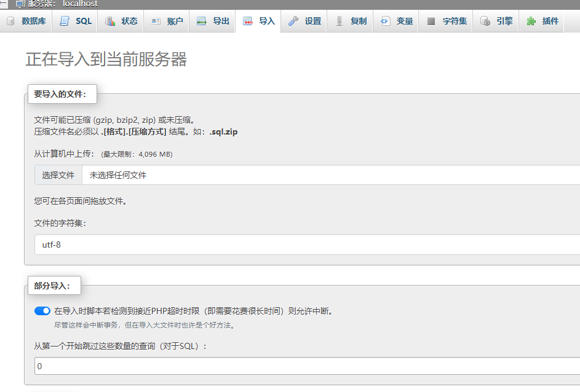The height and width of the screenshot is (392, 580).
Task: Click the server monitor icon beside 服务器
Action: (20, 4)
